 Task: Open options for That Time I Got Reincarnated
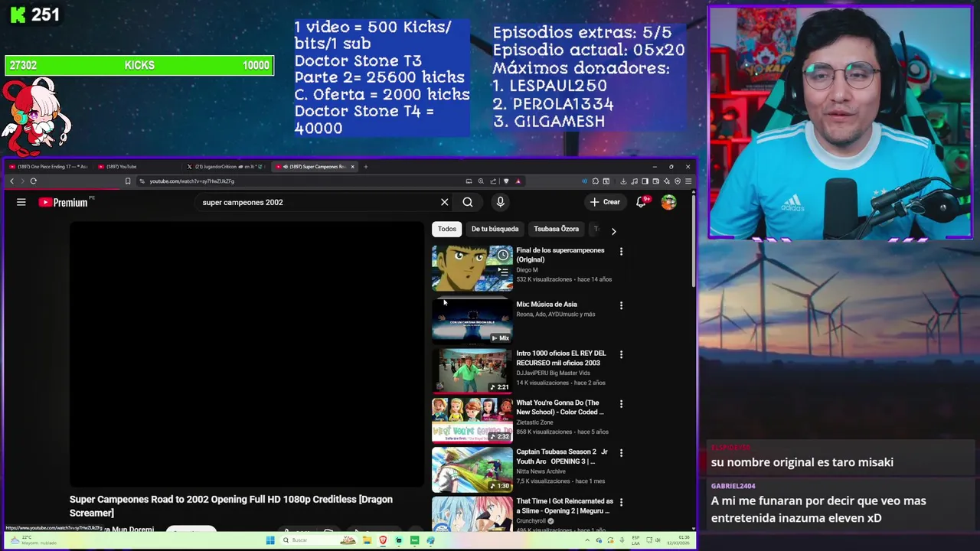(621, 502)
